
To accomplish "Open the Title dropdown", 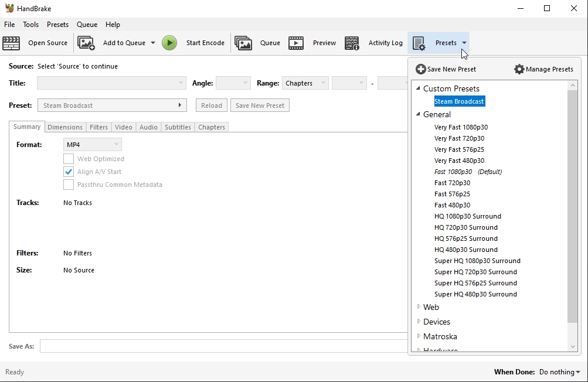I will pos(111,83).
